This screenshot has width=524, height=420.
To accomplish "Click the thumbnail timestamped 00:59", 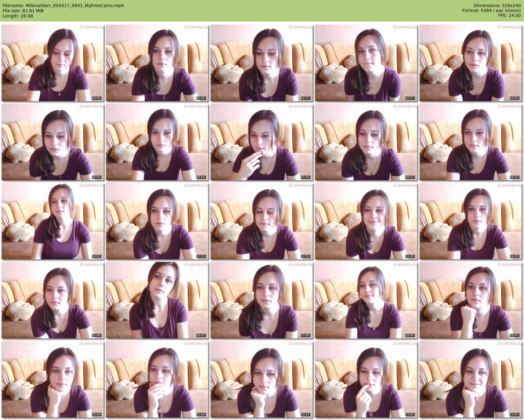I will tap(53, 63).
